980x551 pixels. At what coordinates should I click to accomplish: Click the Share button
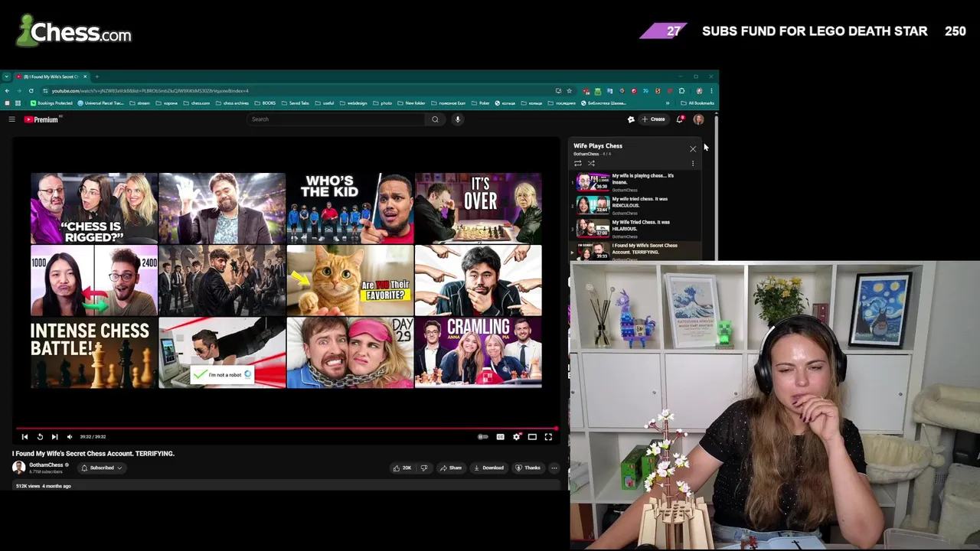point(451,468)
